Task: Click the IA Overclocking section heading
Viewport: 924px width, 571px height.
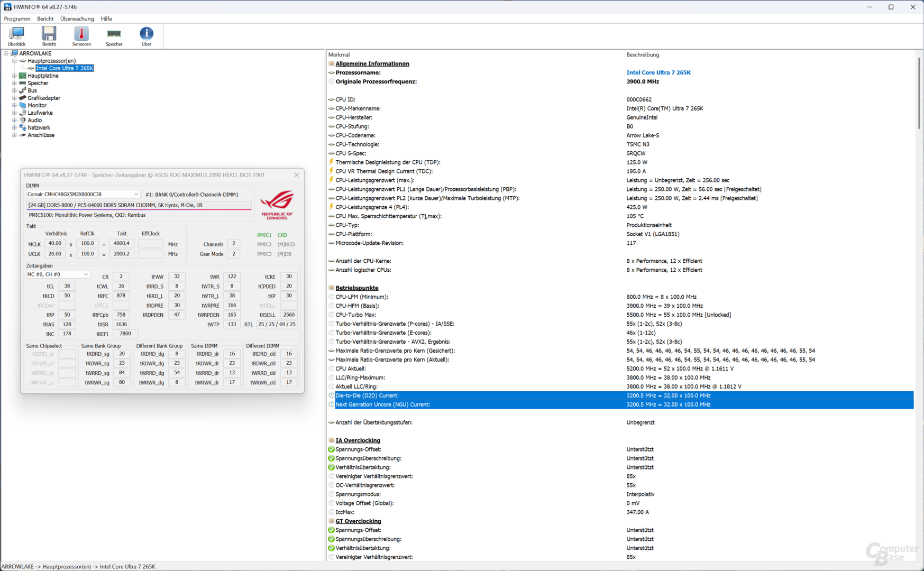Action: (x=358, y=440)
